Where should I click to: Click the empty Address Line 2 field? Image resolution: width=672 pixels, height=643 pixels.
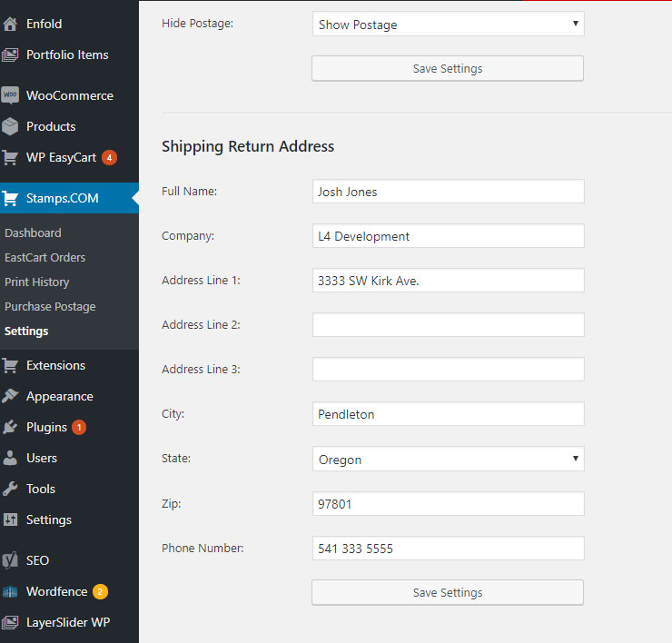coord(448,325)
